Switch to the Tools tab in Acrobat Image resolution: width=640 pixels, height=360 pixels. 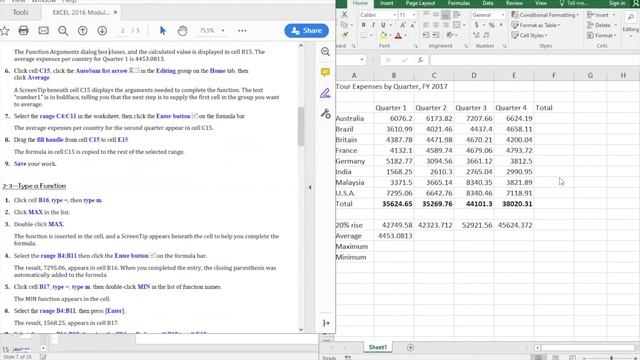[20, 12]
